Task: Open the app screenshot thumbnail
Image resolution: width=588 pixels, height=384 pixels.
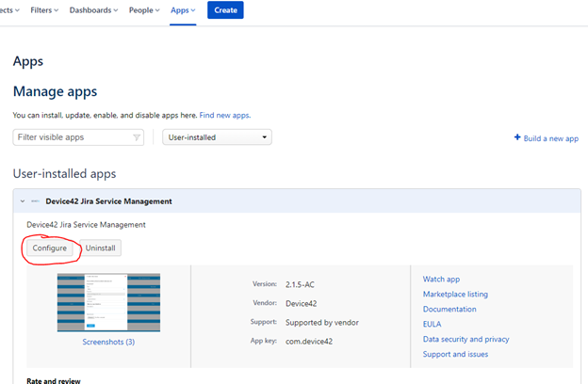Action: tap(108, 302)
